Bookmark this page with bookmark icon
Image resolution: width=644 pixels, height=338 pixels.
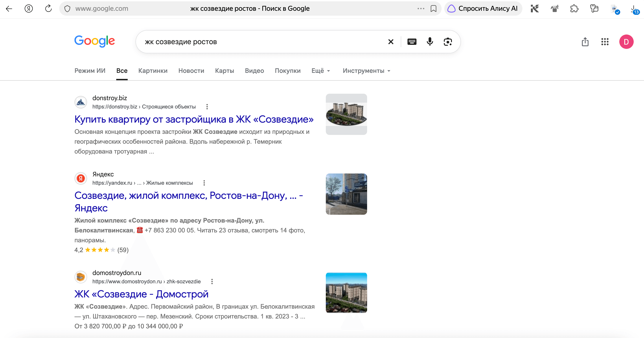(434, 9)
